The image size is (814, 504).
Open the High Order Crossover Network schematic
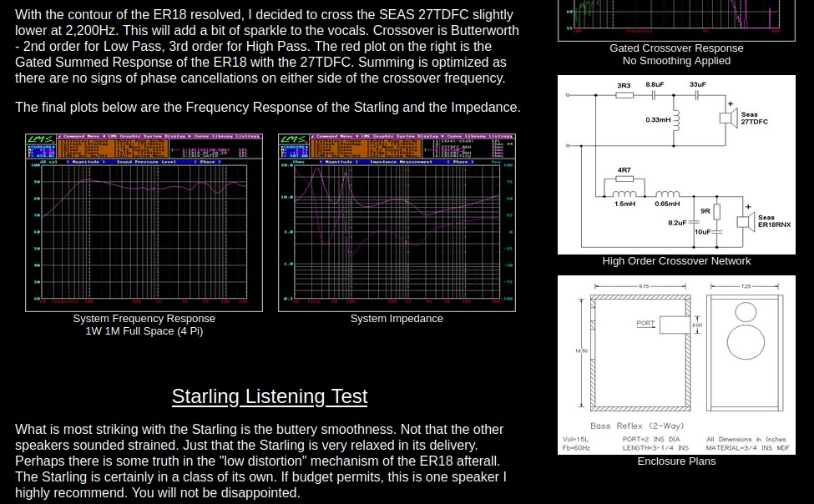676,164
